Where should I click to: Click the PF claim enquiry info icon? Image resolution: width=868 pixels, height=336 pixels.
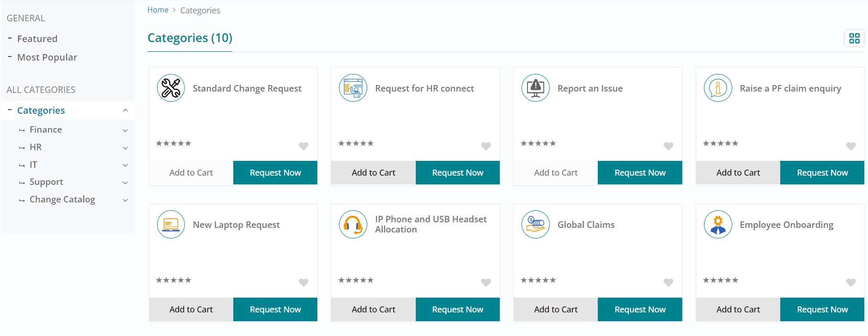(x=718, y=88)
